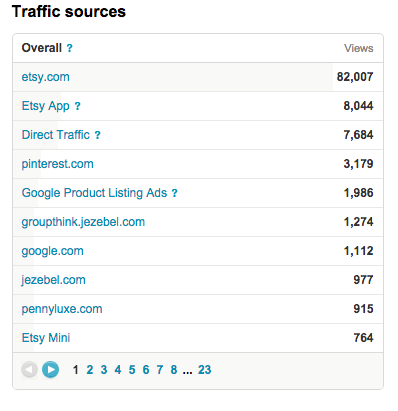The width and height of the screenshot is (398, 411).
Task: Open the Direct Traffic source link
Action: tap(56, 135)
